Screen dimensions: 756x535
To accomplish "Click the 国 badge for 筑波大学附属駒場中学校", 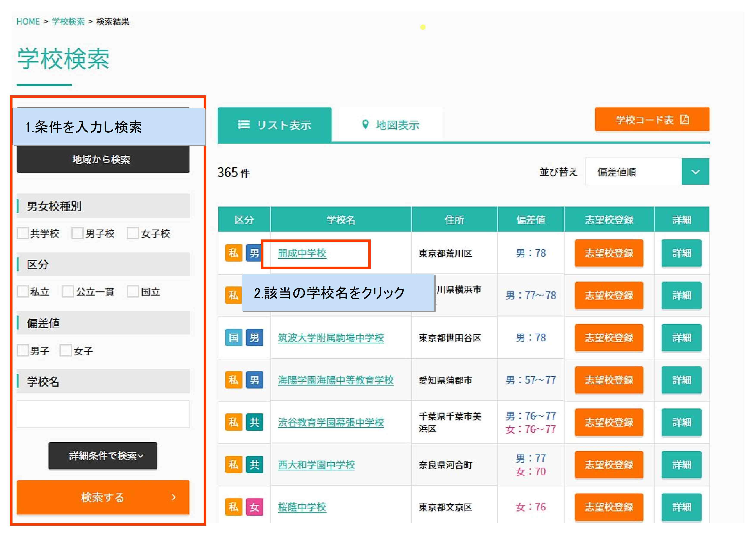I will pyautogui.click(x=233, y=338).
